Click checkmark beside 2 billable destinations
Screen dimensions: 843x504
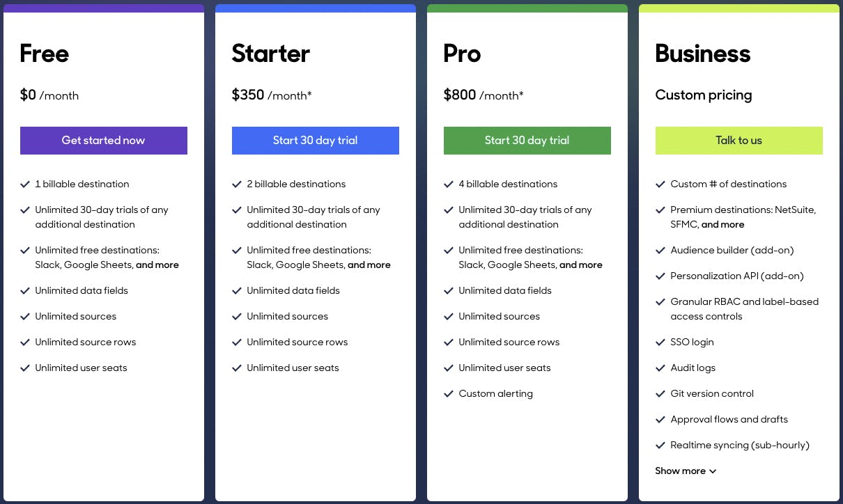click(237, 184)
